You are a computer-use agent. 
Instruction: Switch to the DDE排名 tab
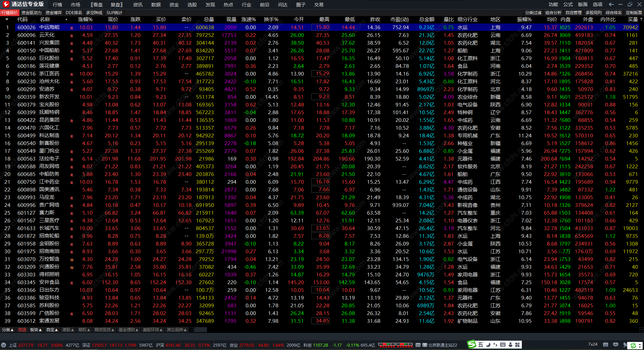coord(74,13)
